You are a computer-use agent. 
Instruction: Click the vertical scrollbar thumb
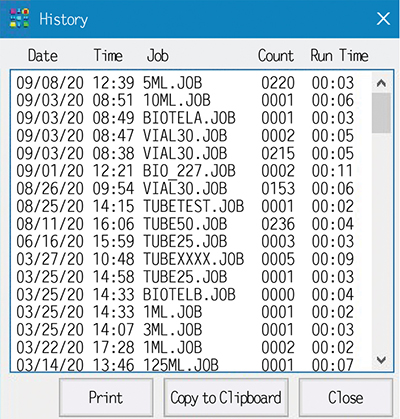pos(381,113)
